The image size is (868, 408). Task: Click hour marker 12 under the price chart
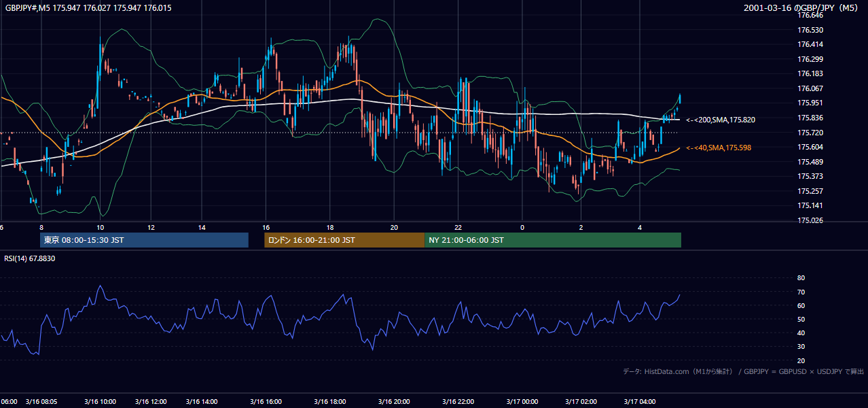[x=151, y=227]
